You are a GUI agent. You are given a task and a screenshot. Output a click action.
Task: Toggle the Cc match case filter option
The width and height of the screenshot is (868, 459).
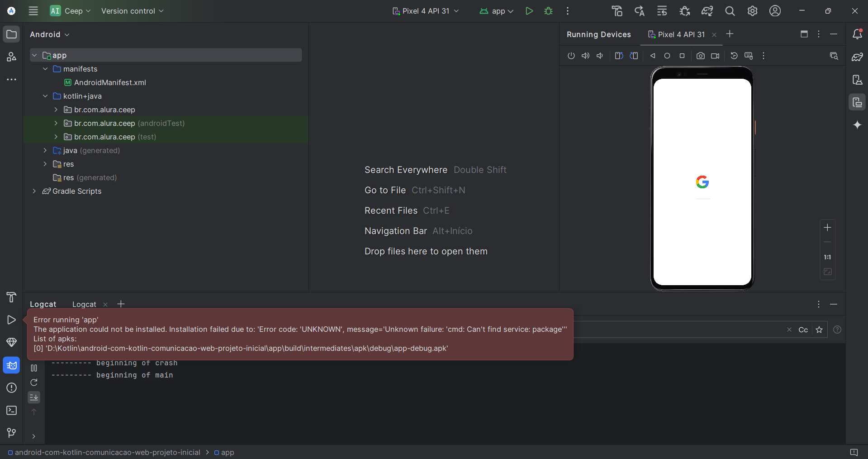click(803, 330)
